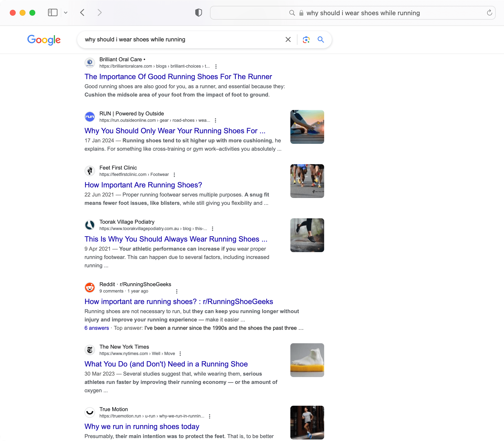Open How Important Are Running Shoes? link
The width and height of the screenshot is (504, 441).
click(x=143, y=185)
